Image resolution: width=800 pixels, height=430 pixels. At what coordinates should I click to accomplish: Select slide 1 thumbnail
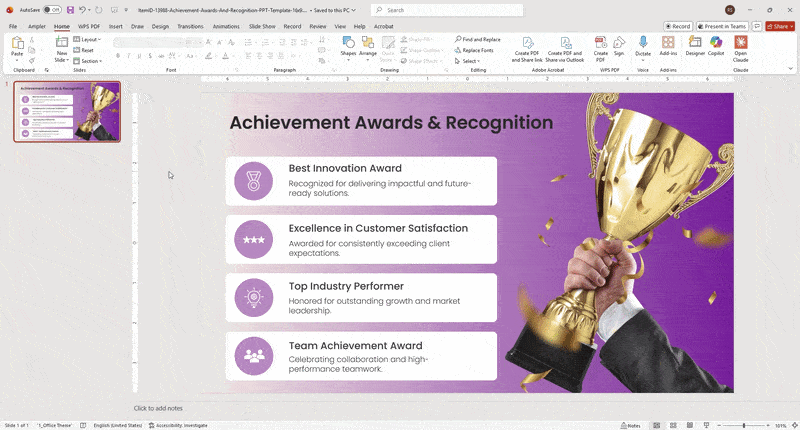[67, 112]
